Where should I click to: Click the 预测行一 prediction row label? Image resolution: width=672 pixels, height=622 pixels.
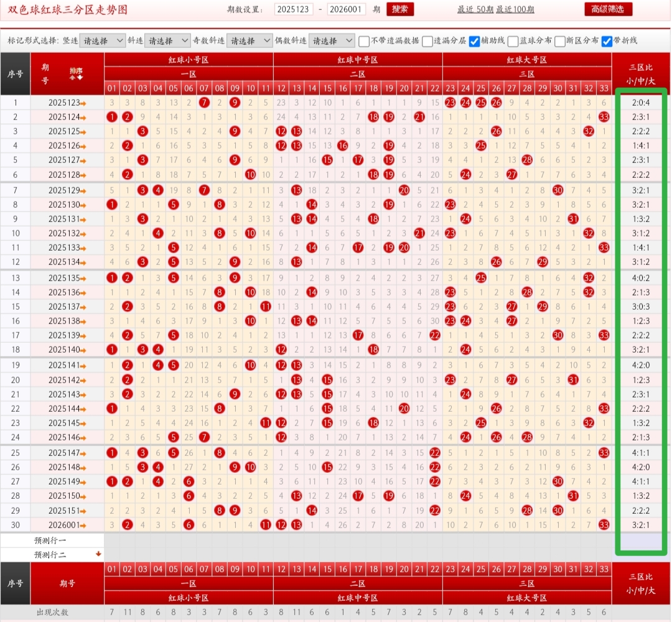pos(50,541)
